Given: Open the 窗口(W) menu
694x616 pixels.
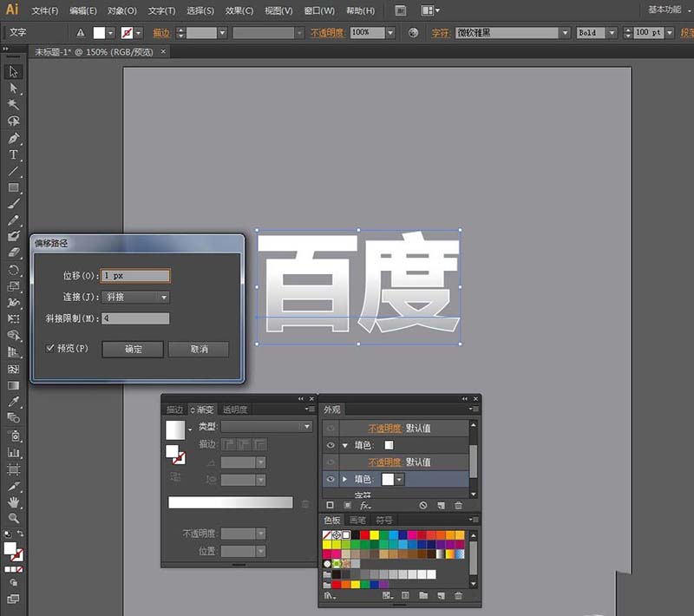Looking at the screenshot, I should pyautogui.click(x=319, y=10).
